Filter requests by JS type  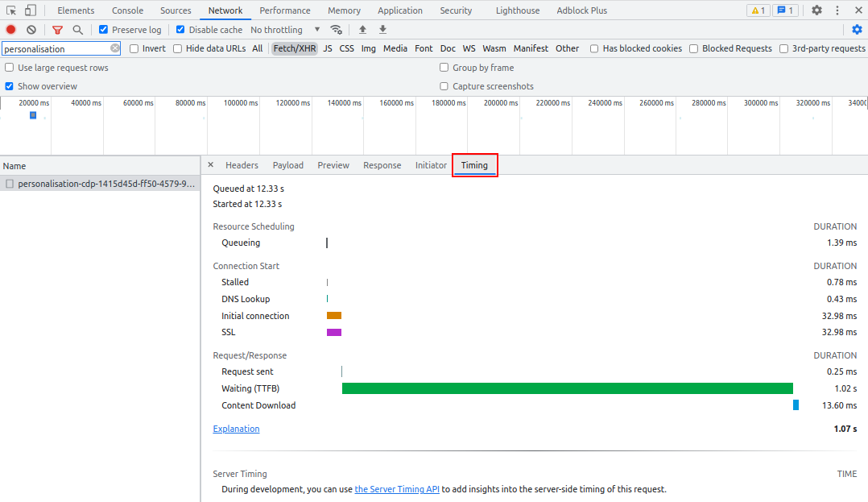pos(328,49)
